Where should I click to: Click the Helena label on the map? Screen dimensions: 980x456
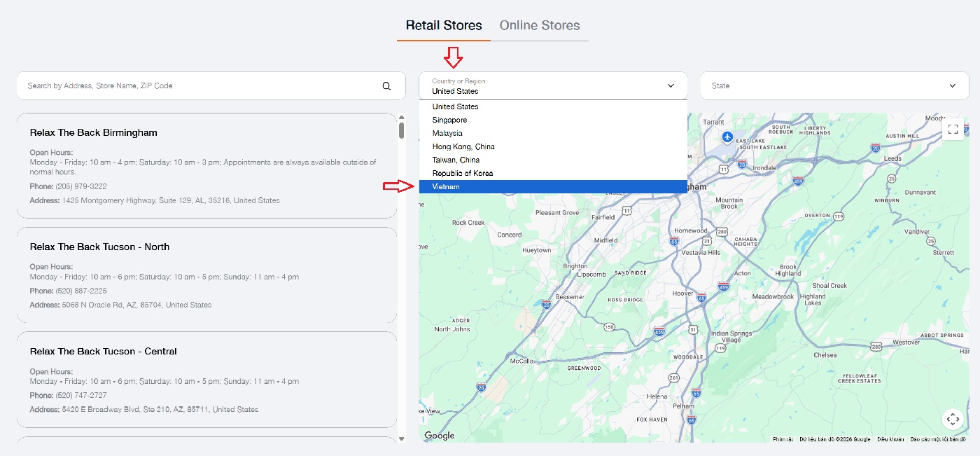(657, 396)
